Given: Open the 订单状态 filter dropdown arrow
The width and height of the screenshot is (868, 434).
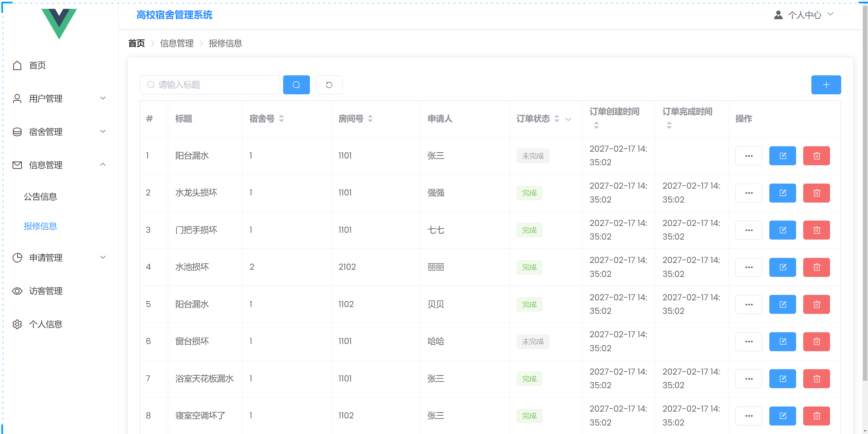Looking at the screenshot, I should (x=568, y=119).
